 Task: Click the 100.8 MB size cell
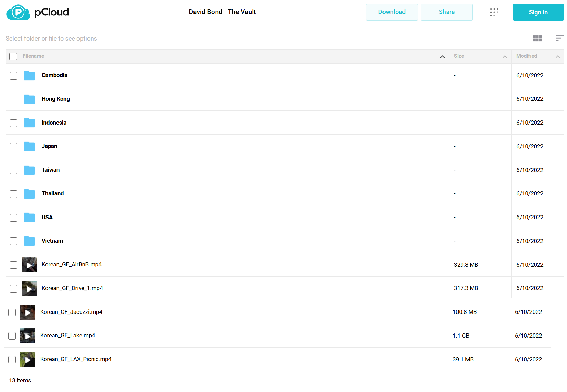(x=465, y=312)
